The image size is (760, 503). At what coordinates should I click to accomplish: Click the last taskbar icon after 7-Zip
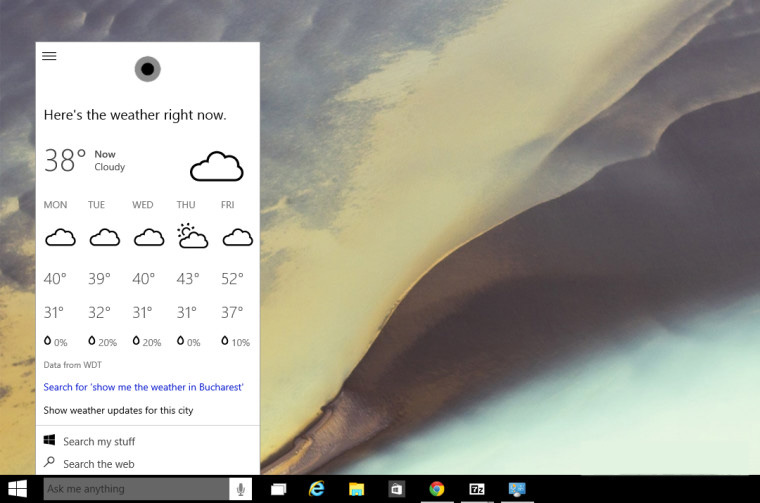click(517, 489)
